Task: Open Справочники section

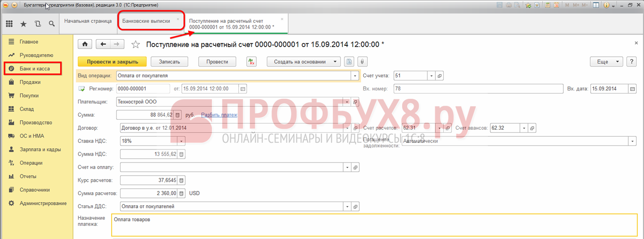Action: (34, 190)
